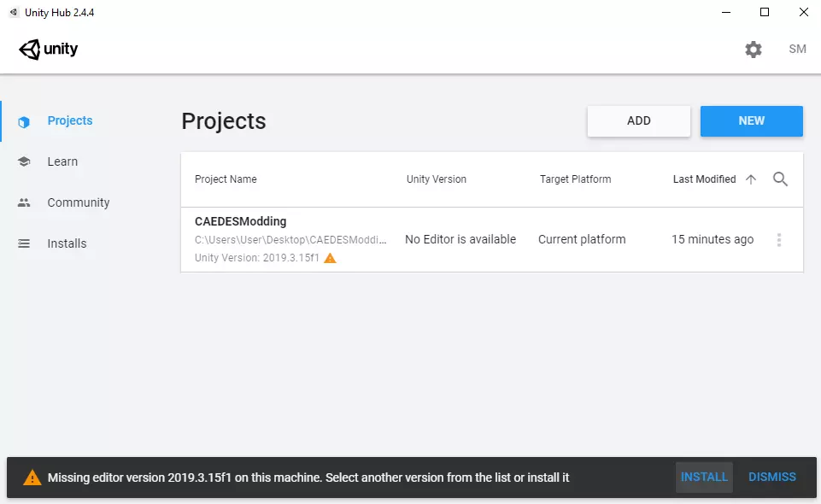Click the warning icon in notification bar
Image resolution: width=821 pixels, height=504 pixels.
(32, 478)
